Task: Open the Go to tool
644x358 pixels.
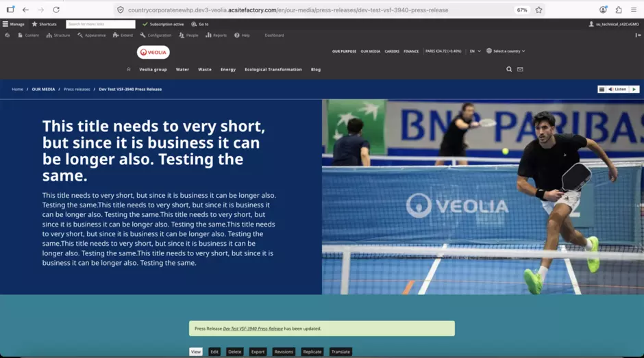Action: 200,24
